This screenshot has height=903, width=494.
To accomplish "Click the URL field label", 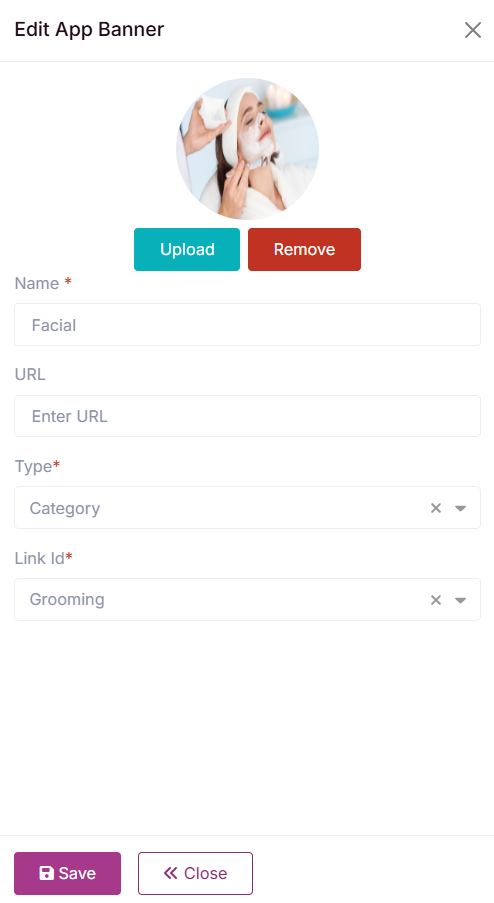I will [x=30, y=374].
